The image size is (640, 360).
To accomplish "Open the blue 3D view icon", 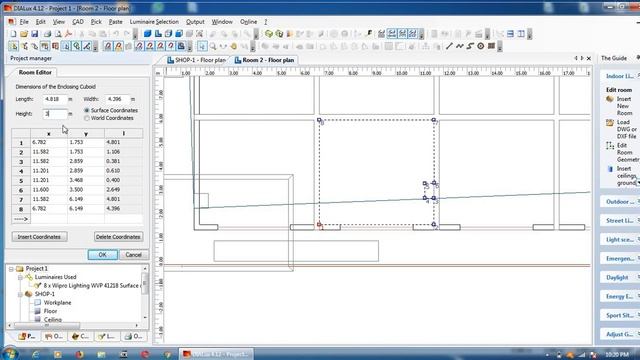I will [x=147, y=34].
